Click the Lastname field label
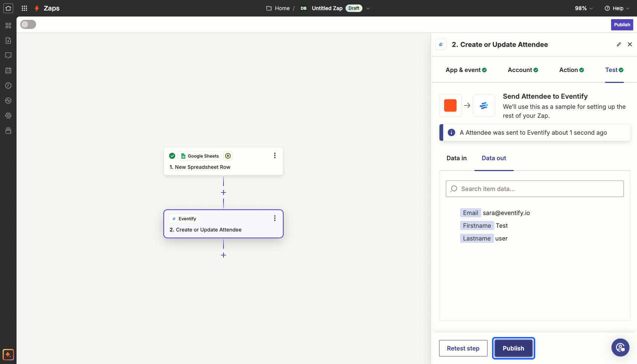 477,238
